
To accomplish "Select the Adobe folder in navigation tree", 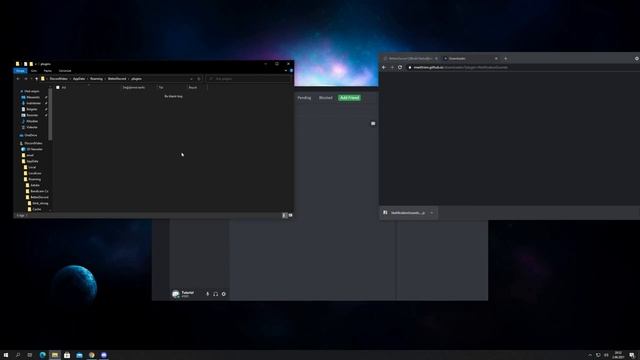I will pyautogui.click(x=35, y=185).
